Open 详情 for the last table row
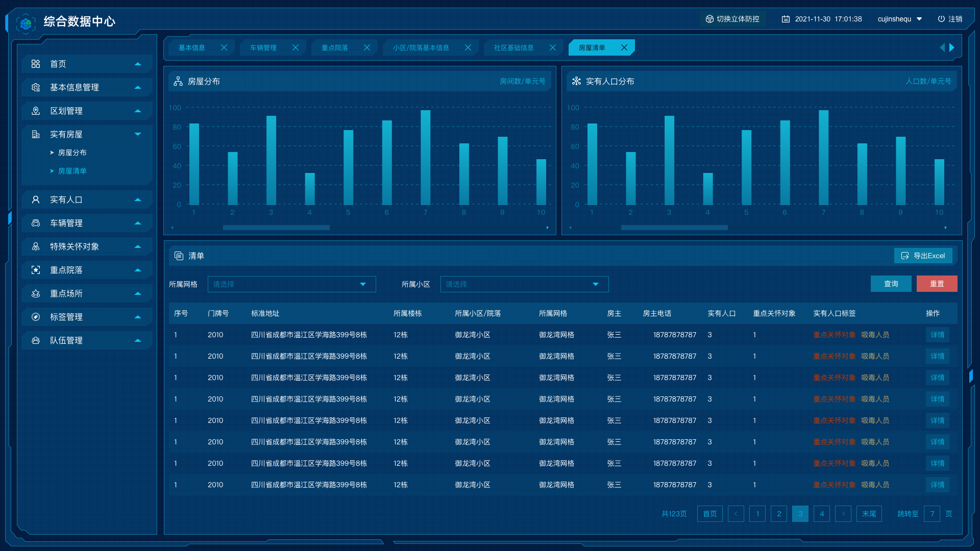The image size is (980, 551). coord(938,485)
